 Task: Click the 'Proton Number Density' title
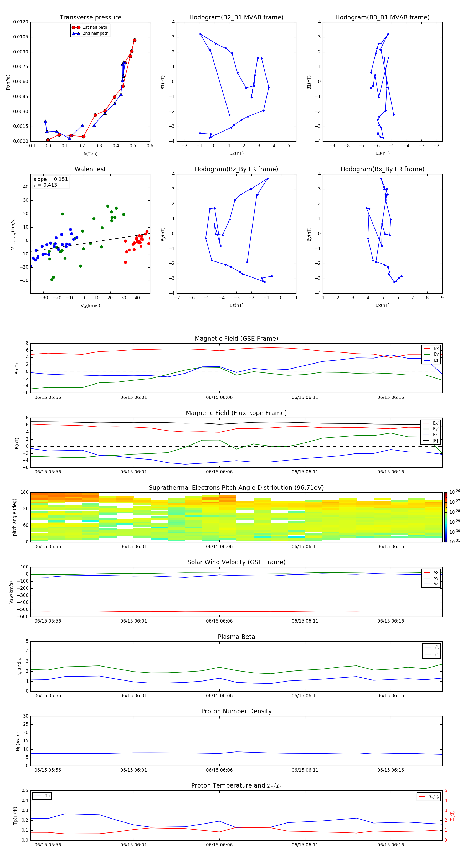coord(236,711)
